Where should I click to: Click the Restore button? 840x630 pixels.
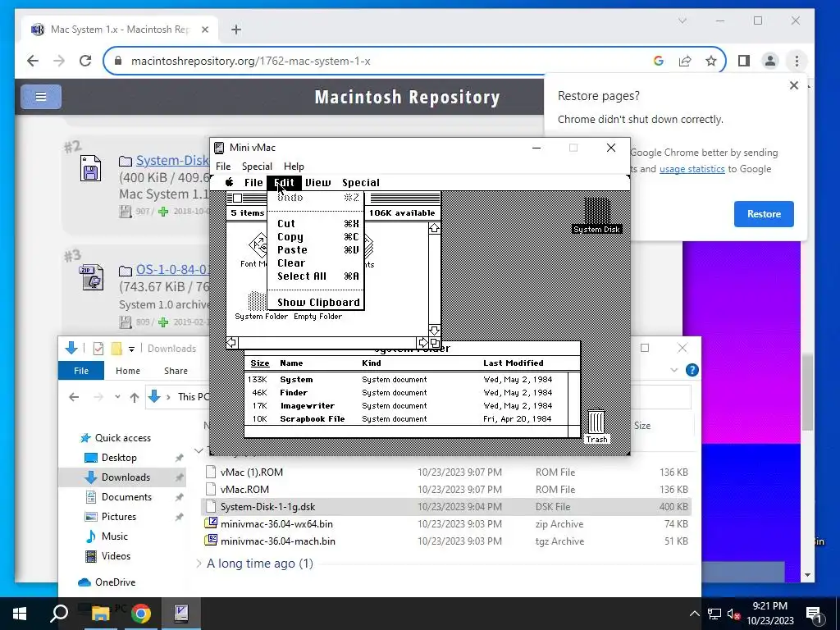coord(764,214)
